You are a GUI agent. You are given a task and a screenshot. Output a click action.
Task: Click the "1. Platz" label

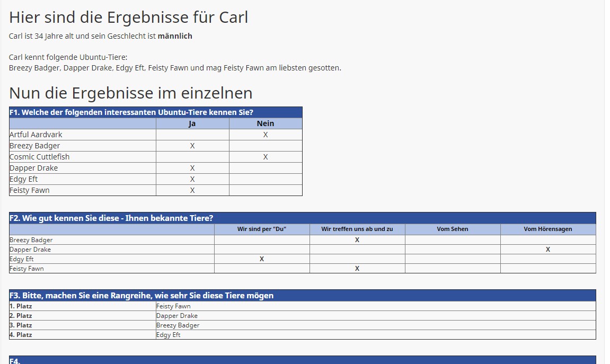21,306
